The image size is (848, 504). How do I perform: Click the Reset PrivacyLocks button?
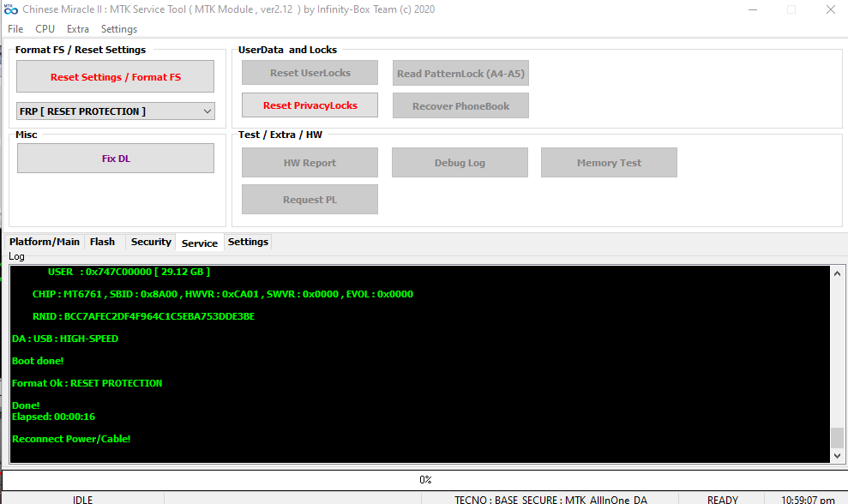[310, 105]
